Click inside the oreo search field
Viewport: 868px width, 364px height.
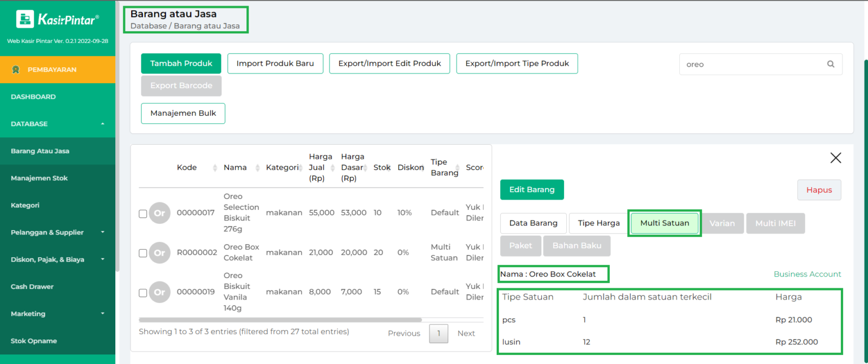pyautogui.click(x=752, y=64)
